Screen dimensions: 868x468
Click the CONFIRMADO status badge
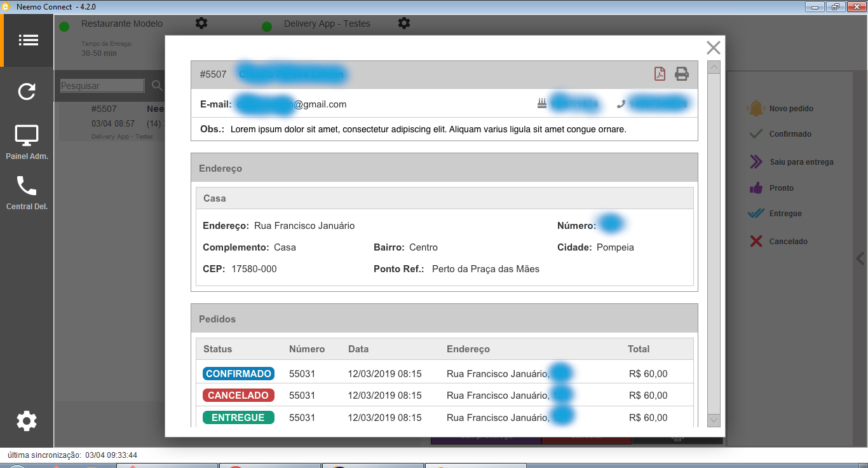pos(238,374)
